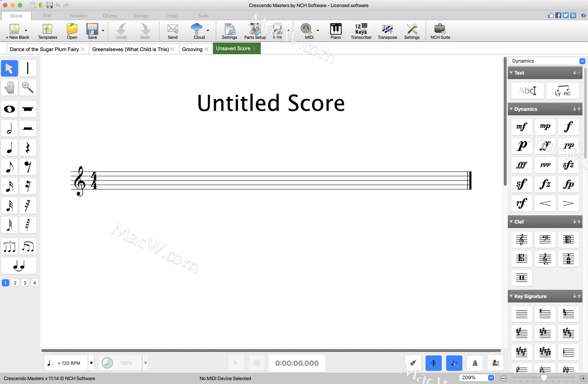Open the zoom percentage dropdown
This screenshot has width=588, height=384.
(491, 378)
